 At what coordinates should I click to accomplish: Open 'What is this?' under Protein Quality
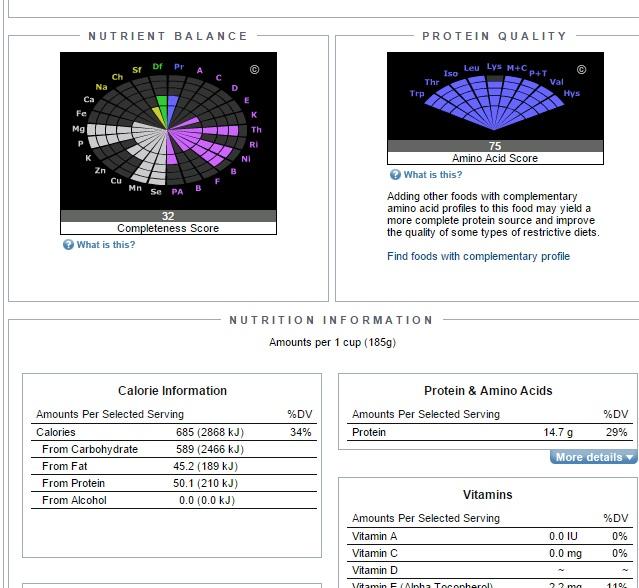pos(433,174)
